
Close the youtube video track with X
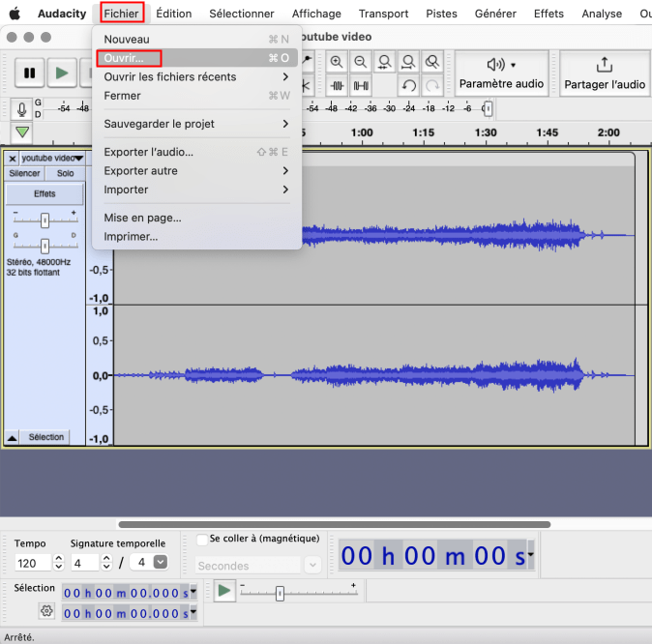(x=13, y=159)
